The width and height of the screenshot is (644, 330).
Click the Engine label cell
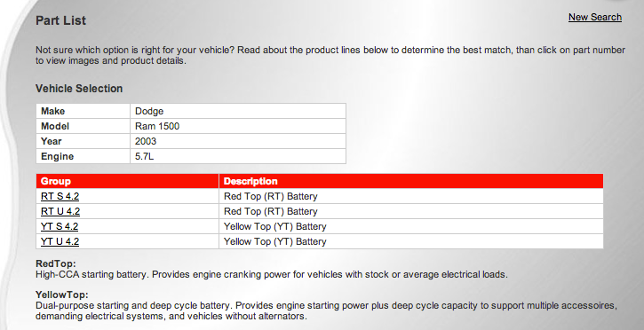pos(83,156)
